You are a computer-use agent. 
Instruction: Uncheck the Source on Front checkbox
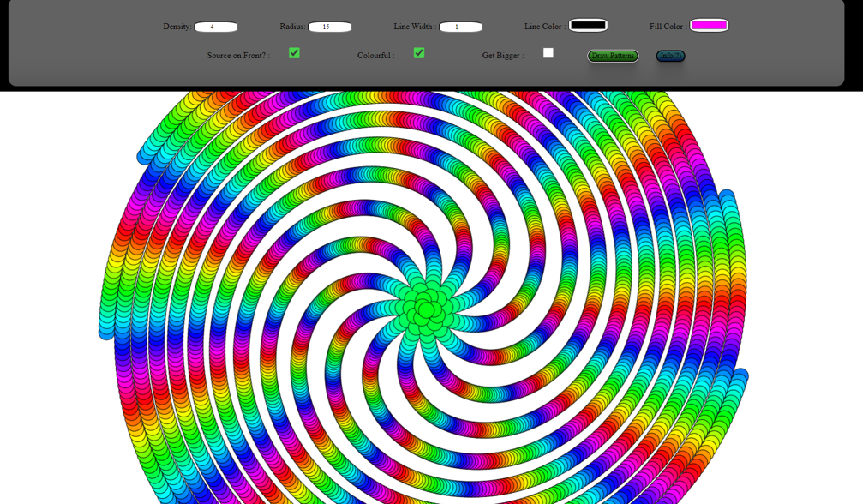[294, 53]
